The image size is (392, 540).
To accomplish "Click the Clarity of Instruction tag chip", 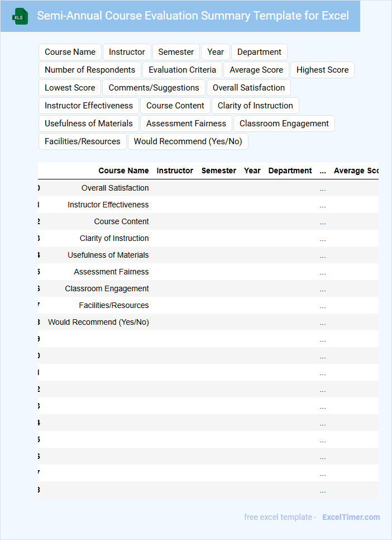I will point(255,106).
